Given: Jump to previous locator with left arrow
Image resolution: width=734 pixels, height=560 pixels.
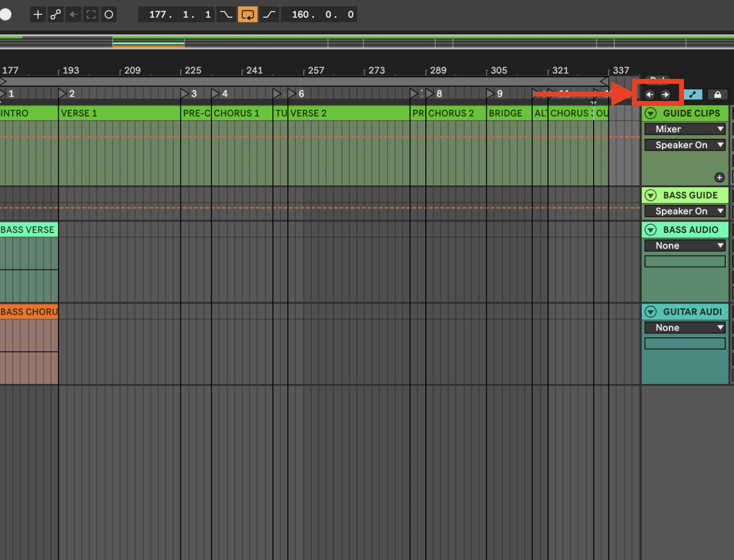Looking at the screenshot, I should pos(650,95).
